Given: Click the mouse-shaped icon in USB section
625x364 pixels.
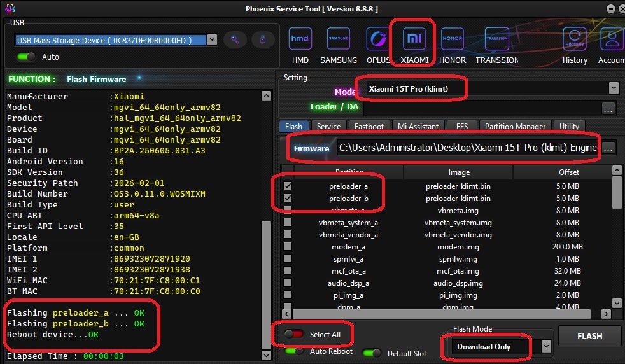Looking at the screenshot, I should [x=263, y=39].
